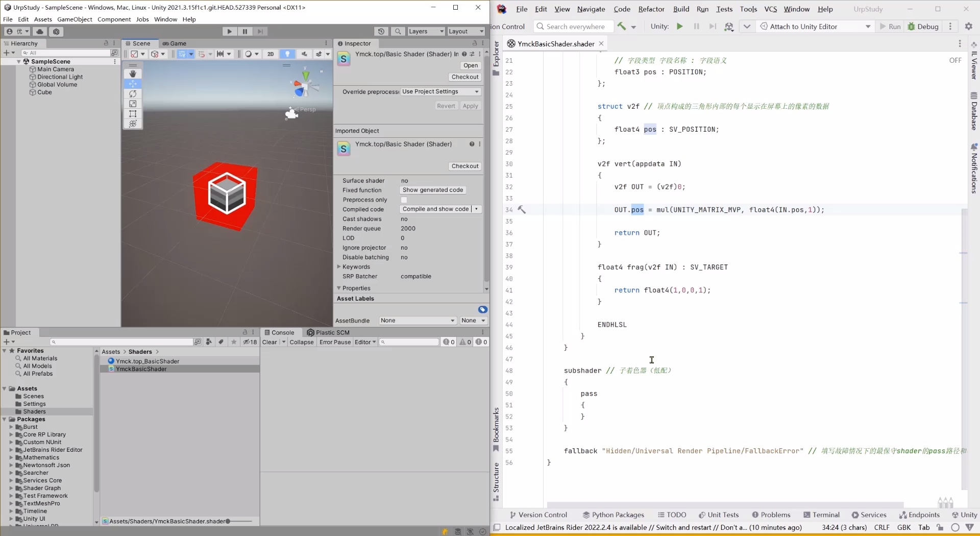Screen dimensions: 980x536
Task: Select YmckBasicShader in the Shaders folder
Action: tap(140, 369)
